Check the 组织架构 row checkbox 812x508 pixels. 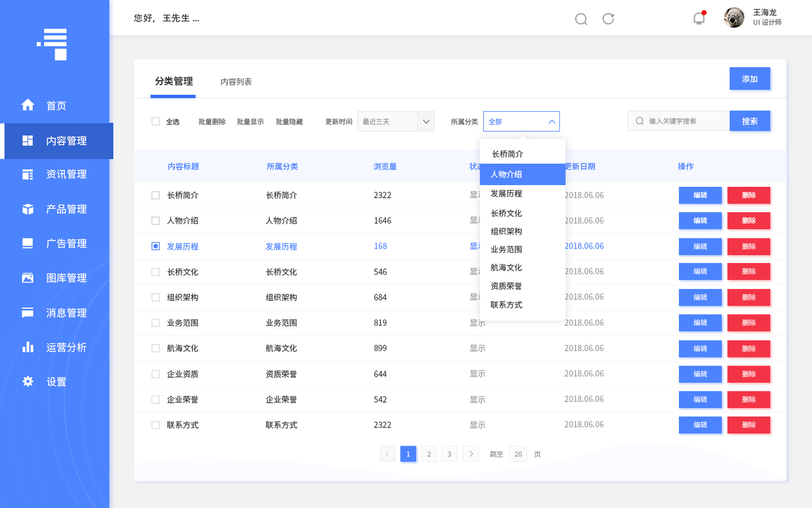(x=156, y=297)
